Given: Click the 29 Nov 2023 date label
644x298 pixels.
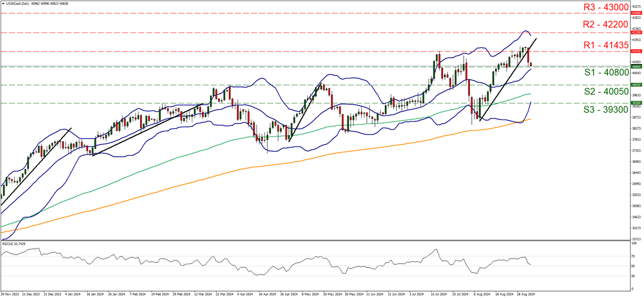Looking at the screenshot, I should (11, 295).
